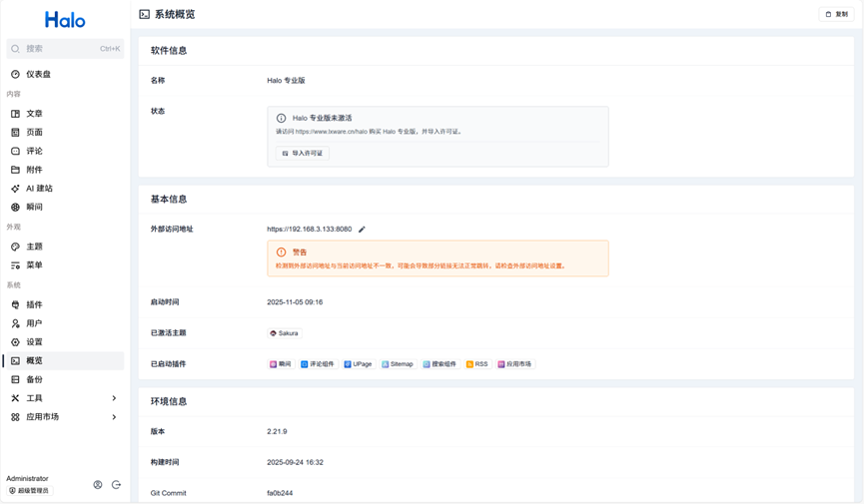
Task: Click the Sakura activated theme tag
Action: [285, 333]
